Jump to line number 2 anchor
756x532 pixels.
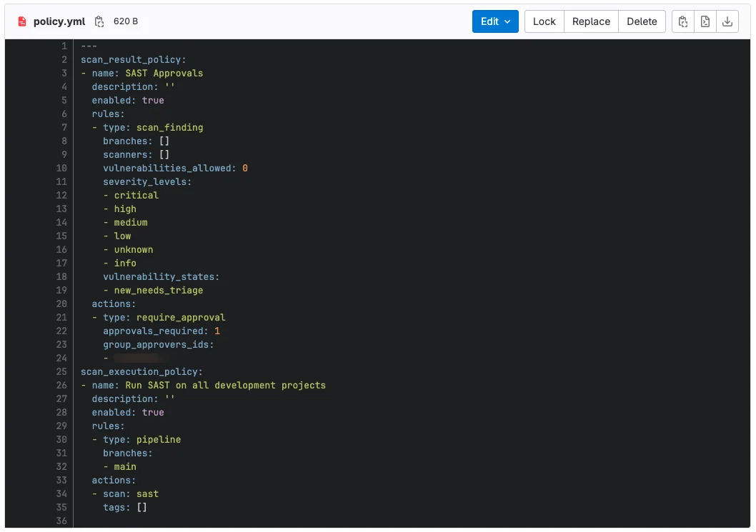pos(64,60)
